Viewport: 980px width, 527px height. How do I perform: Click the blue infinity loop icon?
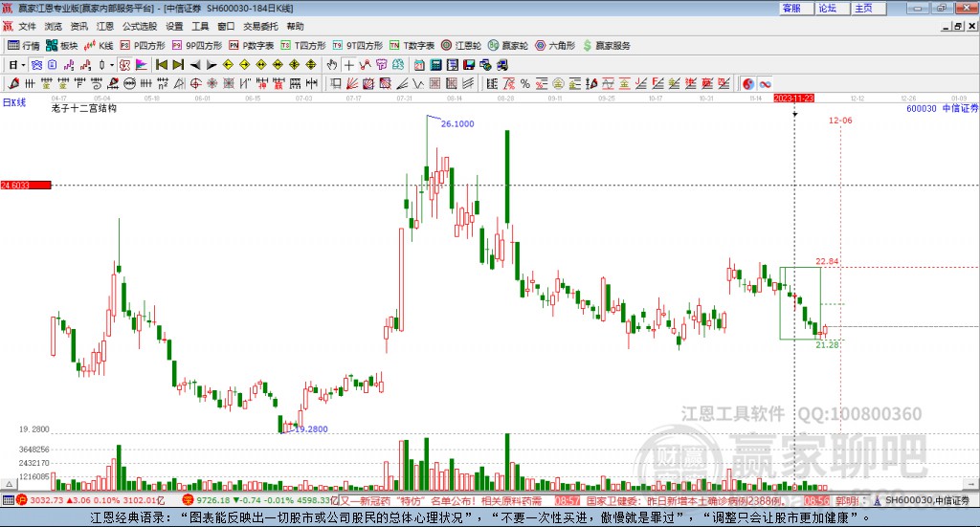point(766,83)
